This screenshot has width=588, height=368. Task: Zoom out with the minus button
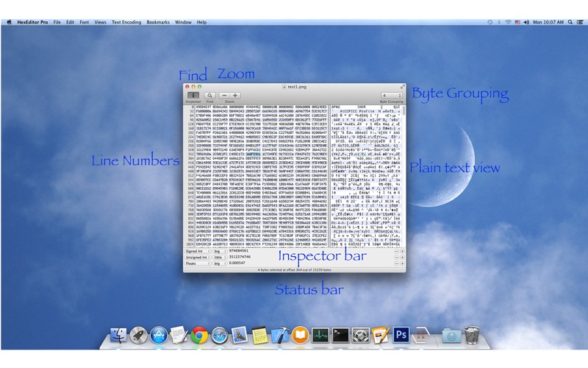click(224, 96)
